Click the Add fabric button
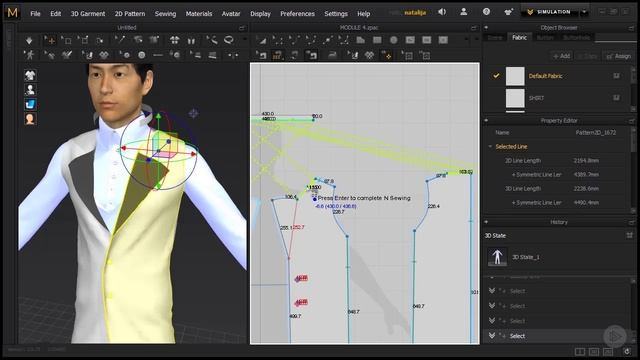This screenshot has height=360, width=640. [562, 56]
